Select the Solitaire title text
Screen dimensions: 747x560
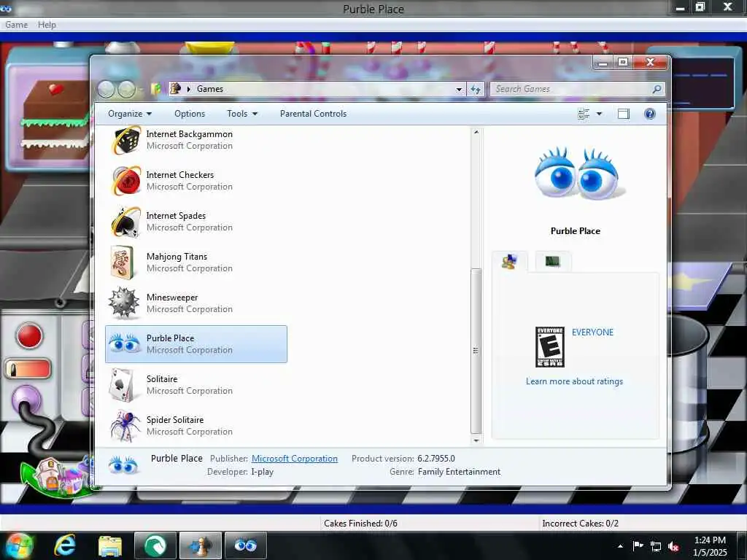pos(162,379)
